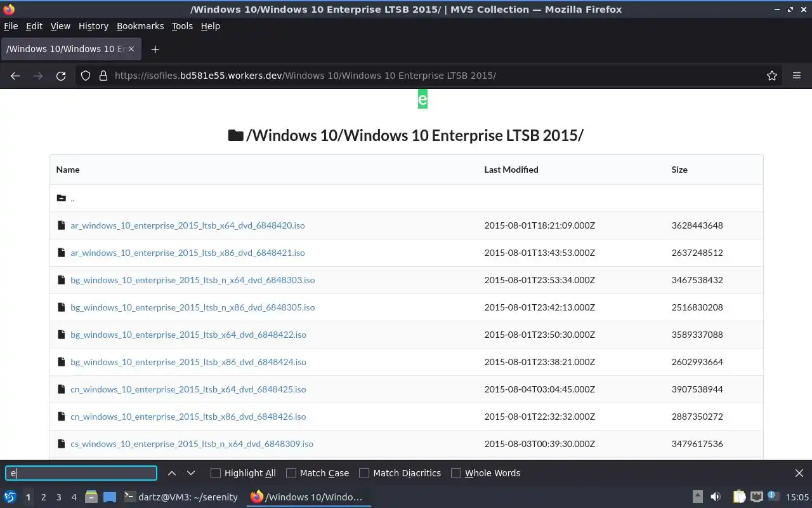Click the parent folder icon in listing
This screenshot has height=508, width=812.
pos(61,198)
